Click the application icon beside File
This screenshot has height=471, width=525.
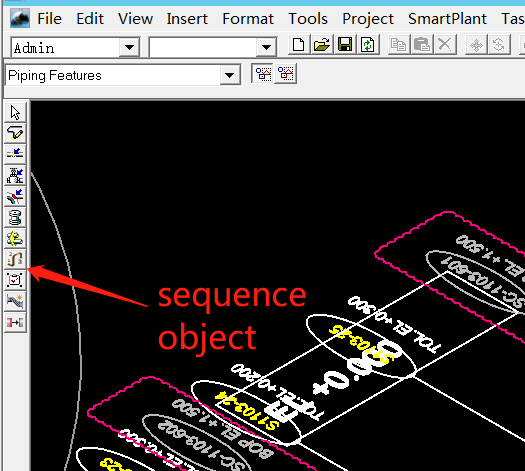[20, 18]
